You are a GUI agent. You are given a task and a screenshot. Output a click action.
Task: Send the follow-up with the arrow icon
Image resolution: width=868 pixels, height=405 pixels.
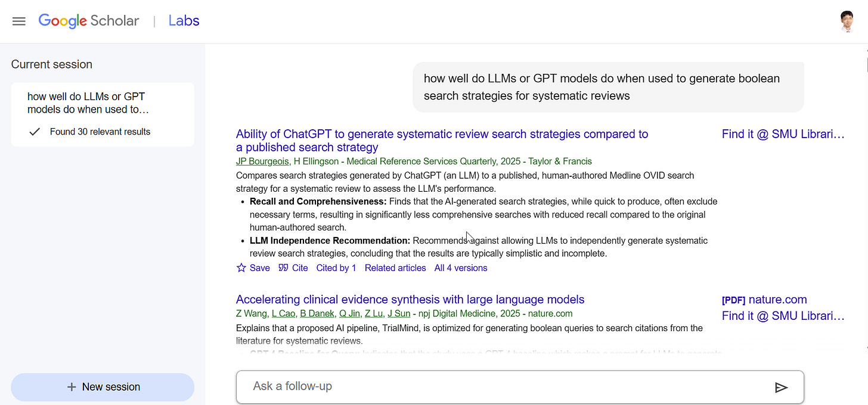[x=781, y=388]
